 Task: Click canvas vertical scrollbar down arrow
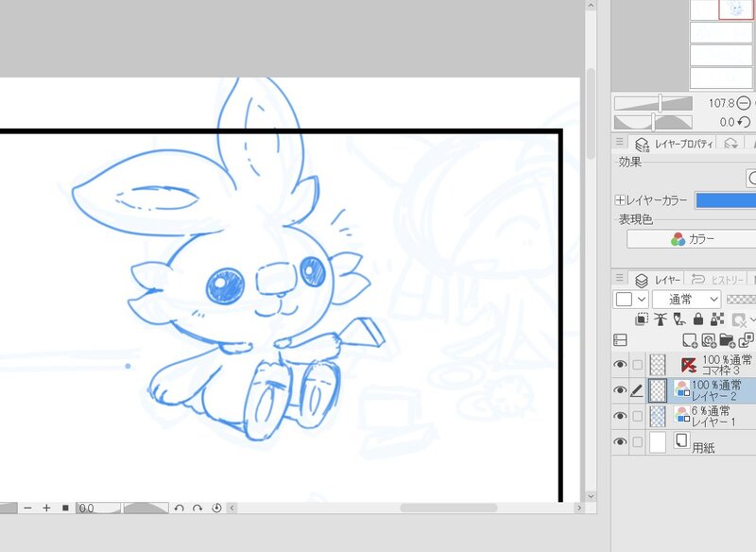592,496
